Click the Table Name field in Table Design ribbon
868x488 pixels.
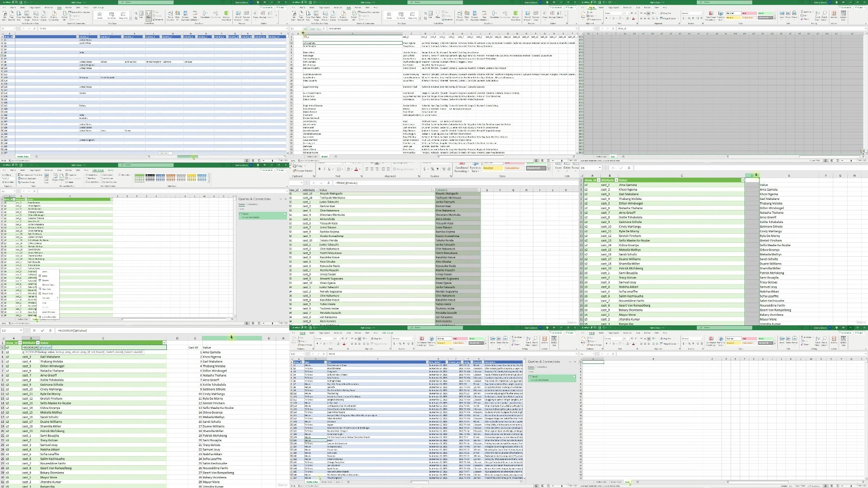coord(8,179)
